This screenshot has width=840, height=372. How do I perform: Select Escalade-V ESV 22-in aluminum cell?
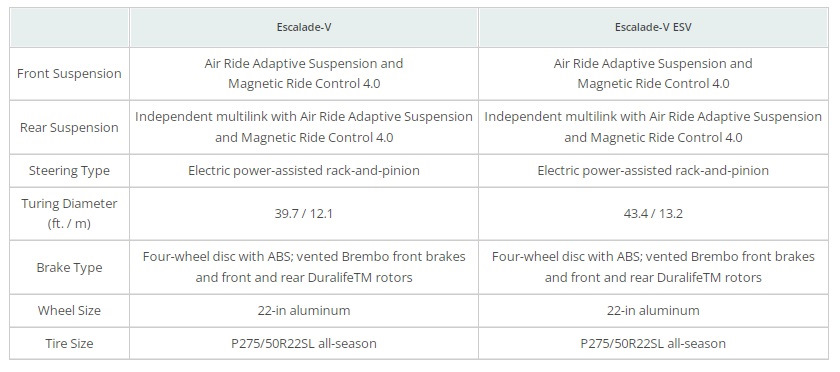click(x=653, y=310)
